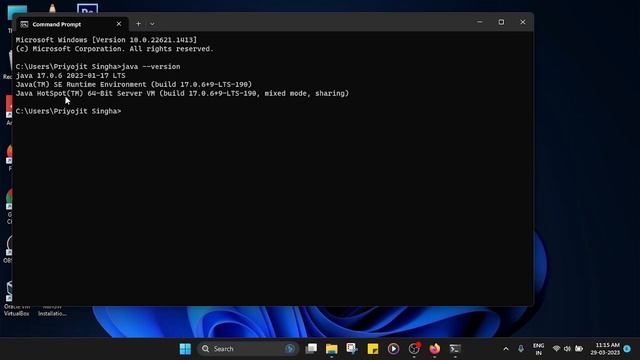This screenshot has width=640, height=360.
Task: Click the Terminal icon in taskbar
Action: coord(455,349)
